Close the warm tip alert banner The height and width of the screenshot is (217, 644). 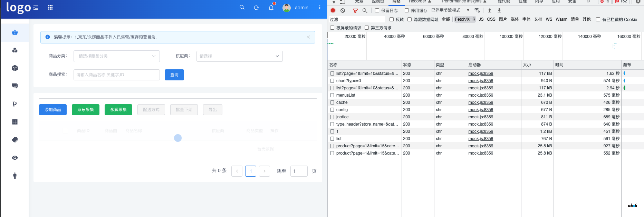point(308,37)
